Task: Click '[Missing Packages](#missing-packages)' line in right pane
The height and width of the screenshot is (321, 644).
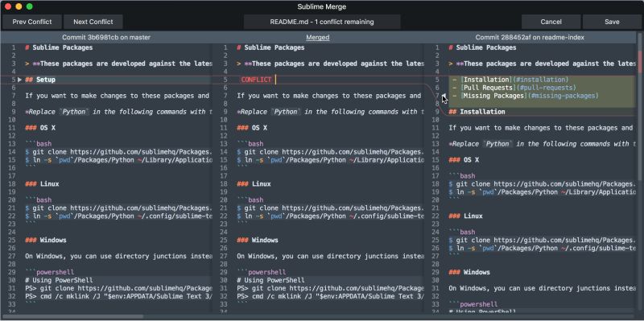Action: (526, 96)
